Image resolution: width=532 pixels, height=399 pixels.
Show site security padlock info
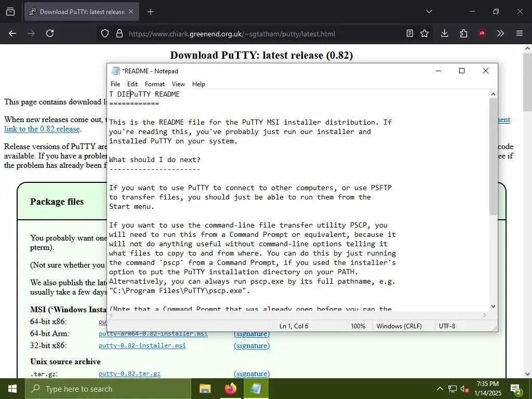pos(119,34)
